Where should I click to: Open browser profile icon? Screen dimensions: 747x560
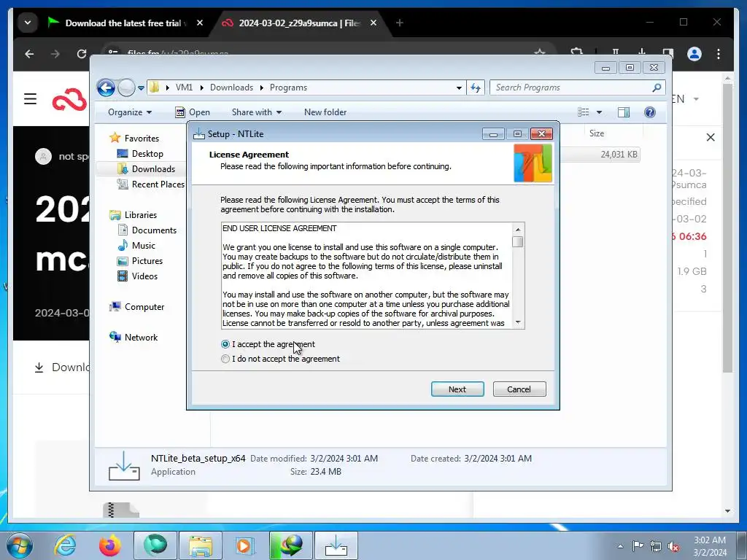pos(694,54)
